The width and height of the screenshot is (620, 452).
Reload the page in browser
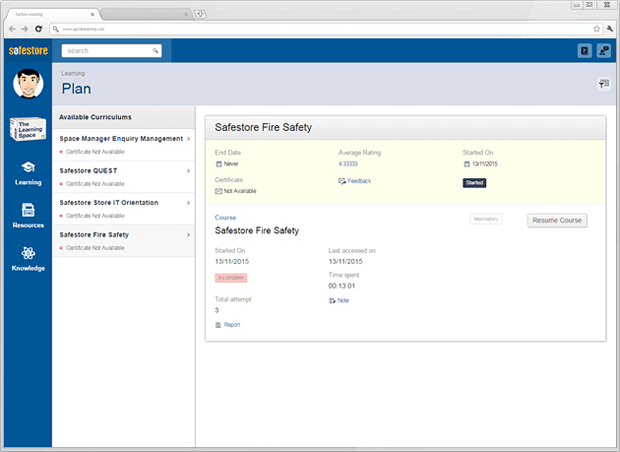click(x=38, y=29)
